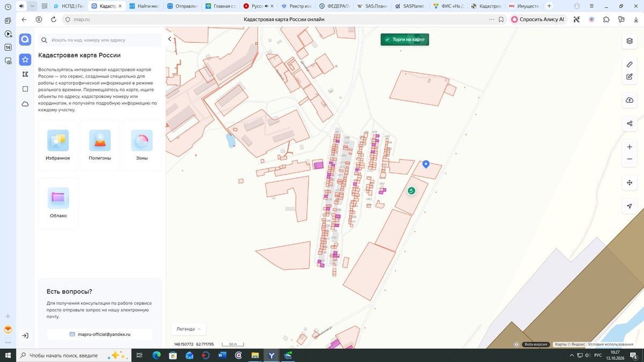Image resolution: width=644 pixels, height=362 pixels.
Task: Open a new browser tab with plus
Action: pos(549,6)
